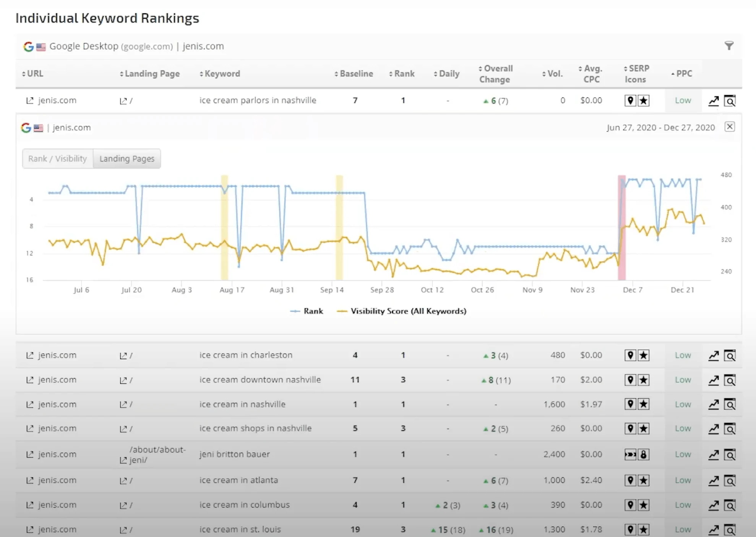The image size is (756, 537).
Task: Click the Google logo beside jenis.com chart header
Action: pyautogui.click(x=25, y=128)
